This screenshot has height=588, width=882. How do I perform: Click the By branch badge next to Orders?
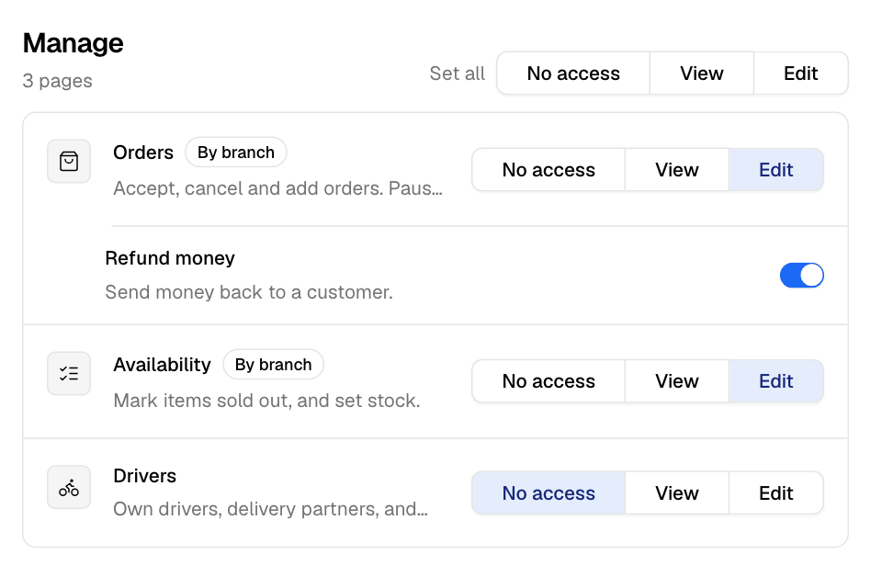(x=236, y=153)
